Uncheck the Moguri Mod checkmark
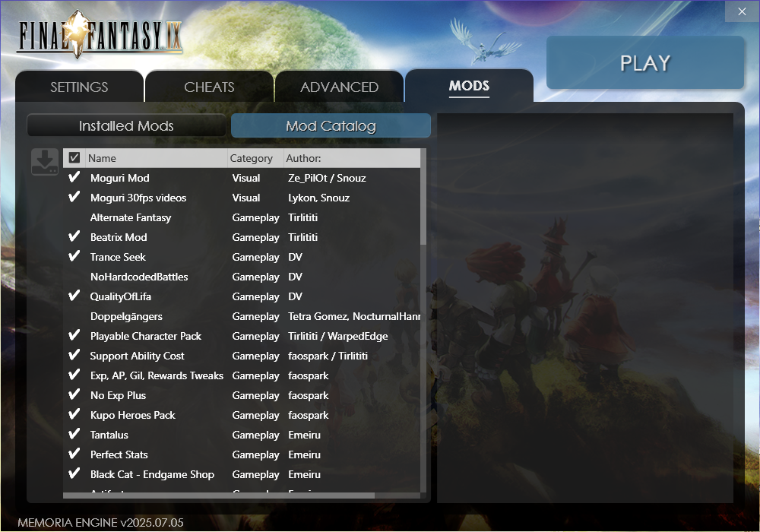 74,177
